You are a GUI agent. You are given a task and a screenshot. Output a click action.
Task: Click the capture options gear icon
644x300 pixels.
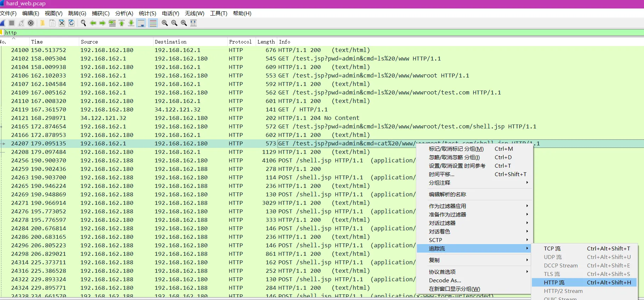31,23
